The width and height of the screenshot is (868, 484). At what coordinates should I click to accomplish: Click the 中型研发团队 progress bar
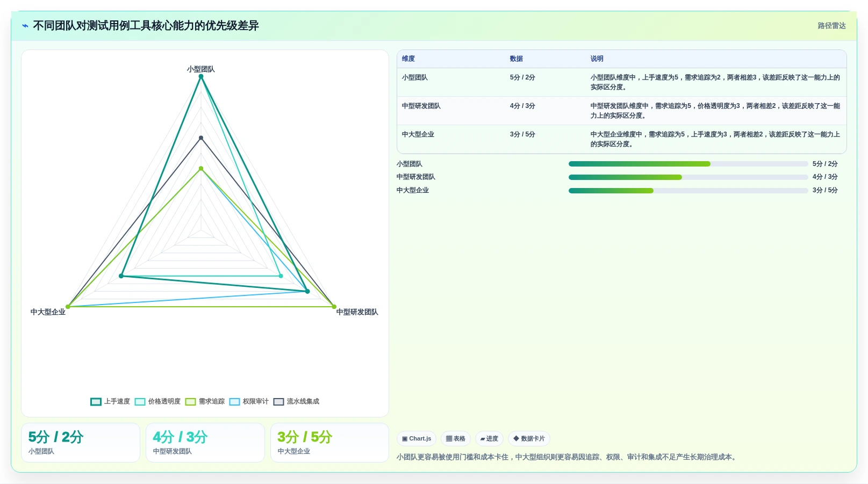pyautogui.click(x=688, y=177)
